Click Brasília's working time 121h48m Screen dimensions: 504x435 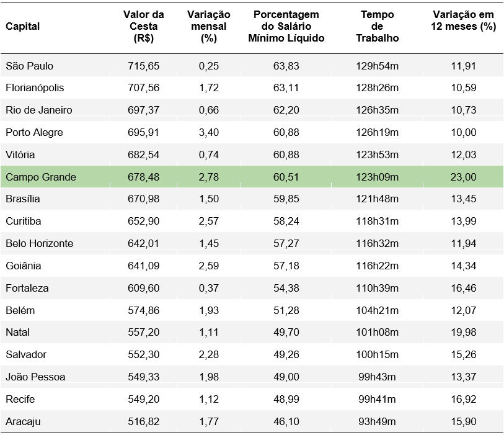[377, 199]
